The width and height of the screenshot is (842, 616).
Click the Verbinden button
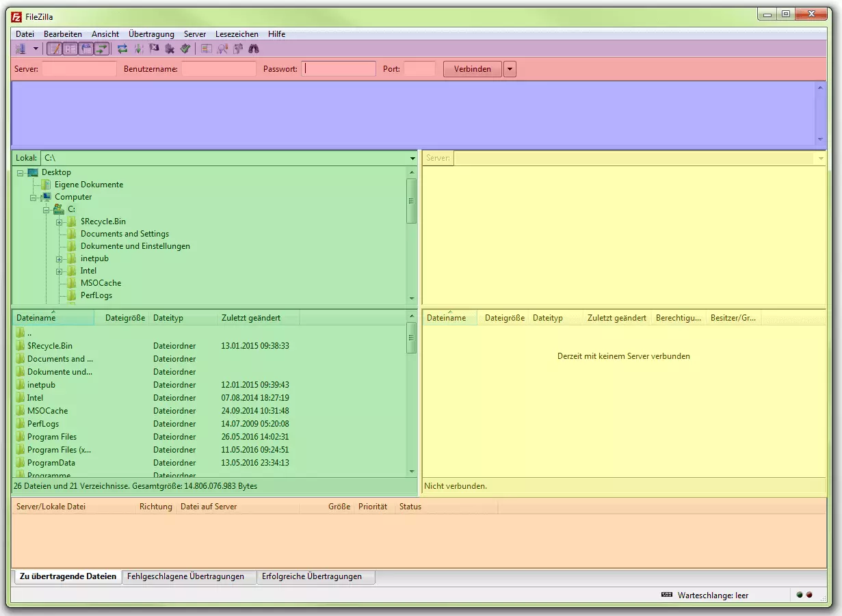[x=473, y=69]
